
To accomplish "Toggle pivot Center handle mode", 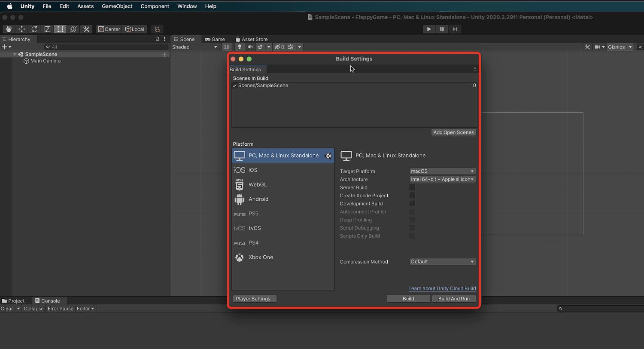I will (x=109, y=29).
